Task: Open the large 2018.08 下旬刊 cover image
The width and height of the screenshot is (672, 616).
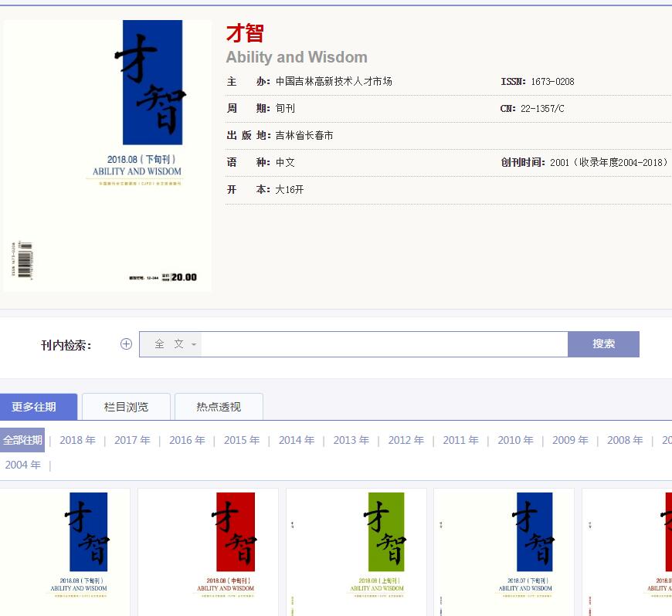Action: [107, 155]
